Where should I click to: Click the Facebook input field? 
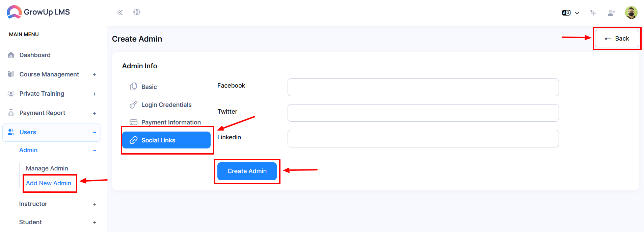(423, 87)
